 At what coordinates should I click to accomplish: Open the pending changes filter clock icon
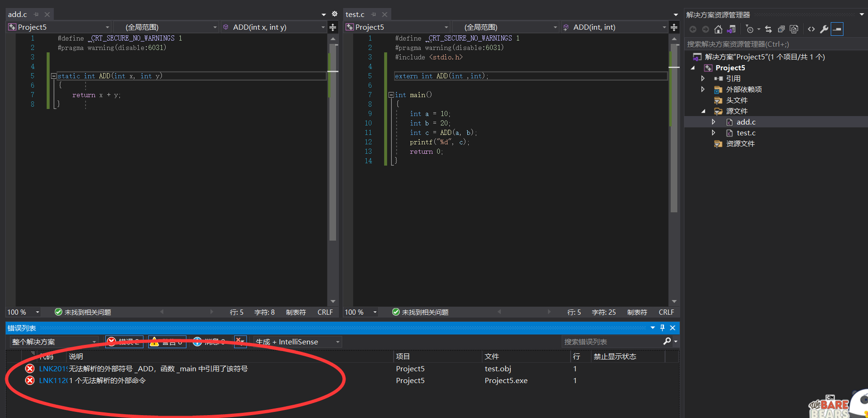[750, 29]
